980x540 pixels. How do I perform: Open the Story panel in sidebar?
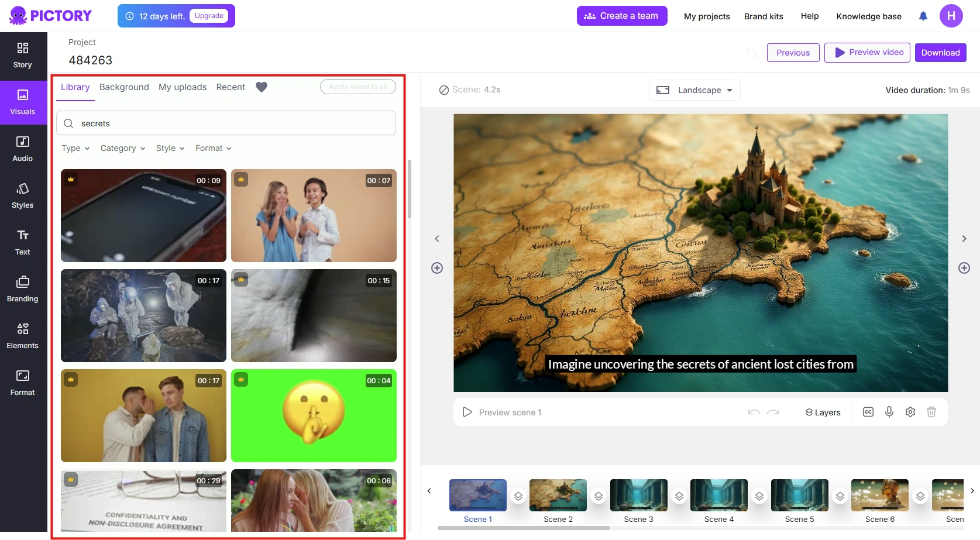(x=22, y=55)
